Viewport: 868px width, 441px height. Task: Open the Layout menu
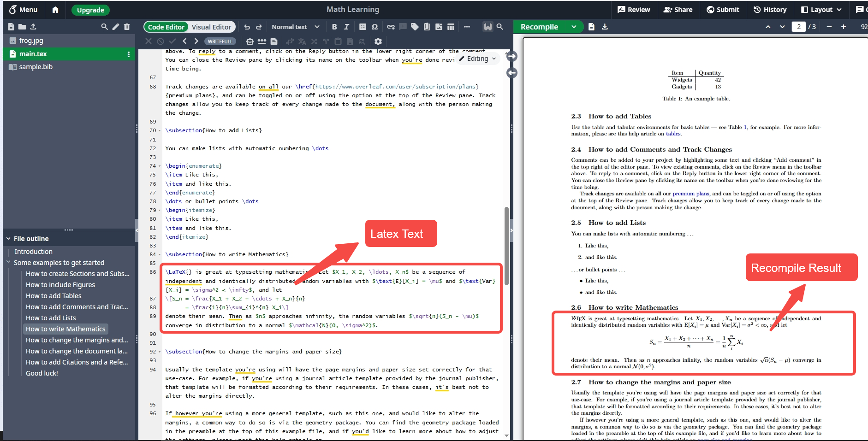point(820,10)
